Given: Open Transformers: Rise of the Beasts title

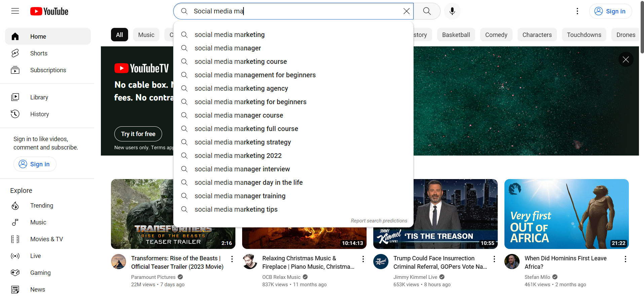Looking at the screenshot, I should [x=177, y=262].
